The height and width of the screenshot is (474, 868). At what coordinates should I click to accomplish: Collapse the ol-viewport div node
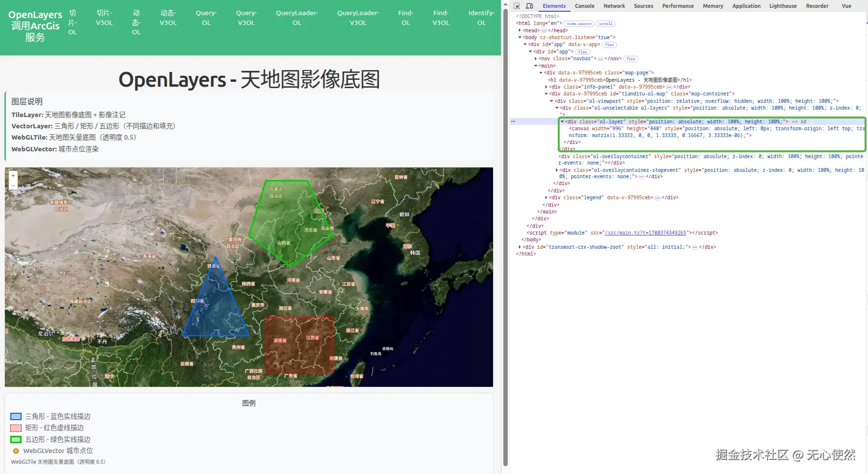[551, 101]
